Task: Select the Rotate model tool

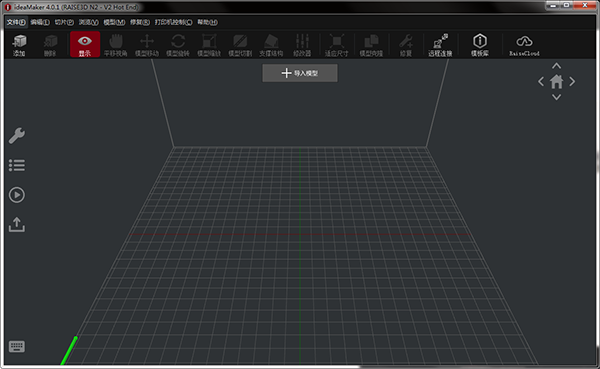Action: coord(178,45)
